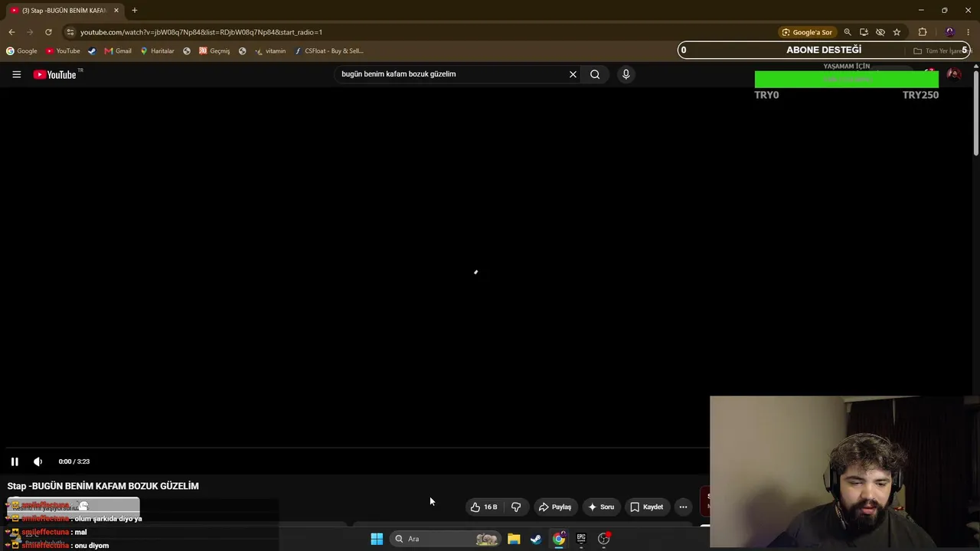Pause the YouTube video

15,461
